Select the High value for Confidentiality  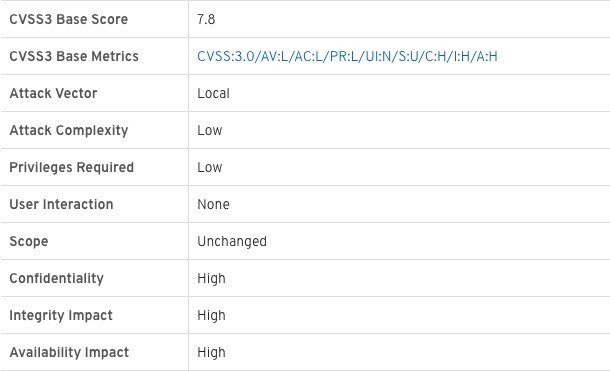click(211, 278)
